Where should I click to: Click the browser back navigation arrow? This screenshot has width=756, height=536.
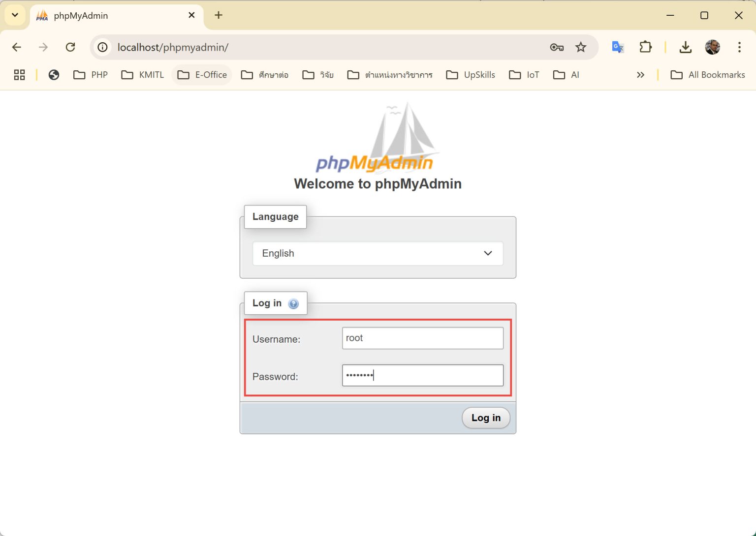(16, 47)
